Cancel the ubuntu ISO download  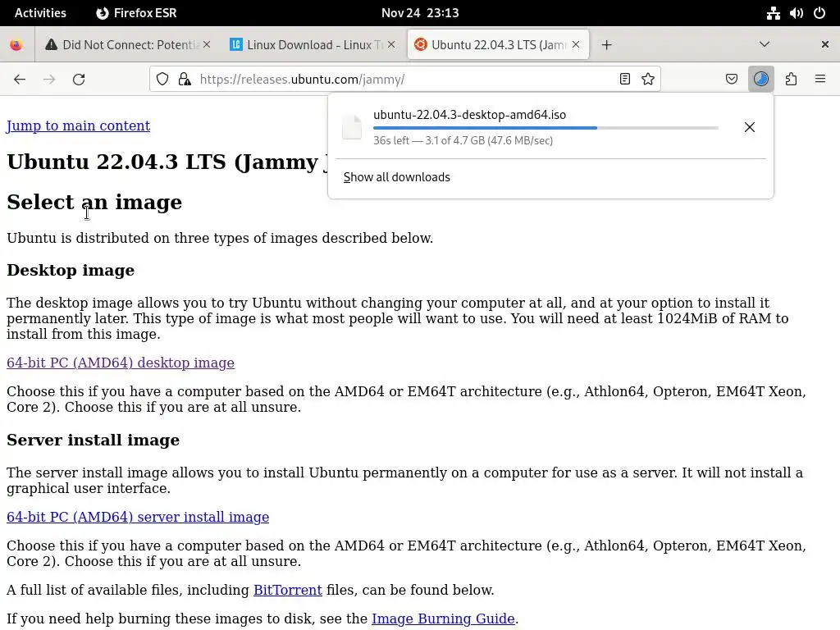click(750, 127)
